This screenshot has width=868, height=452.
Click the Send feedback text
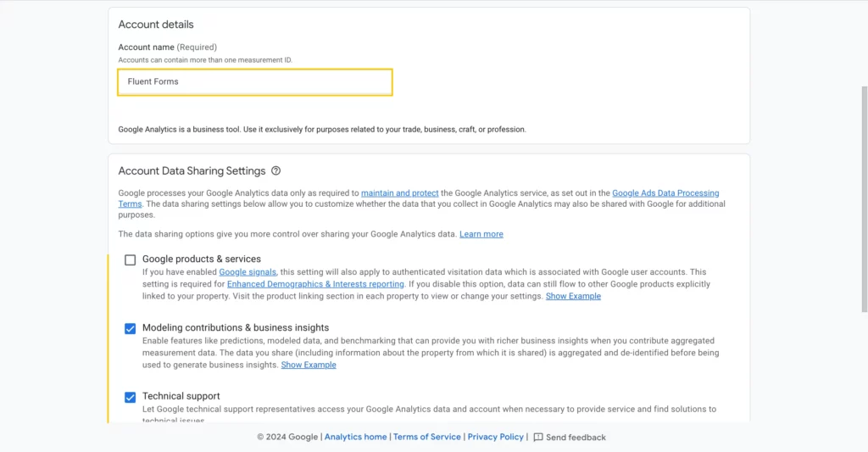point(576,438)
